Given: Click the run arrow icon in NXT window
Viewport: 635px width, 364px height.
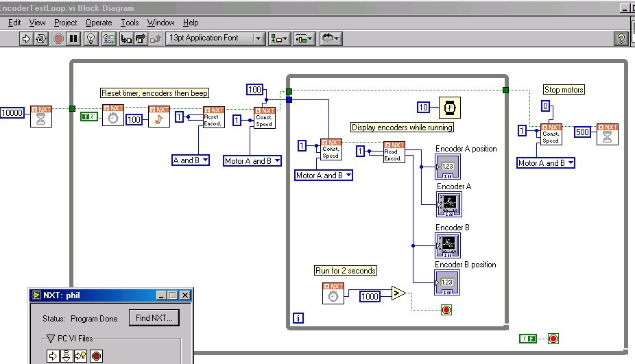Looking at the screenshot, I should pos(53,356).
